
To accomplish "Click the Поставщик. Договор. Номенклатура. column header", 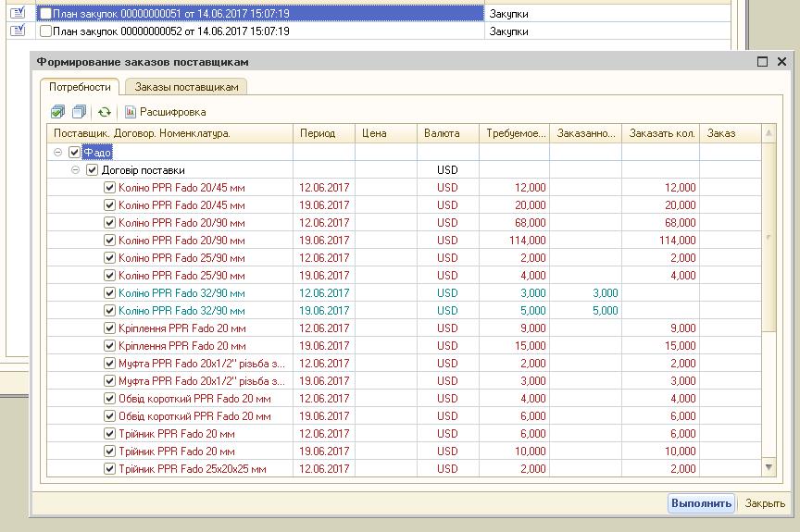I will point(169,133).
